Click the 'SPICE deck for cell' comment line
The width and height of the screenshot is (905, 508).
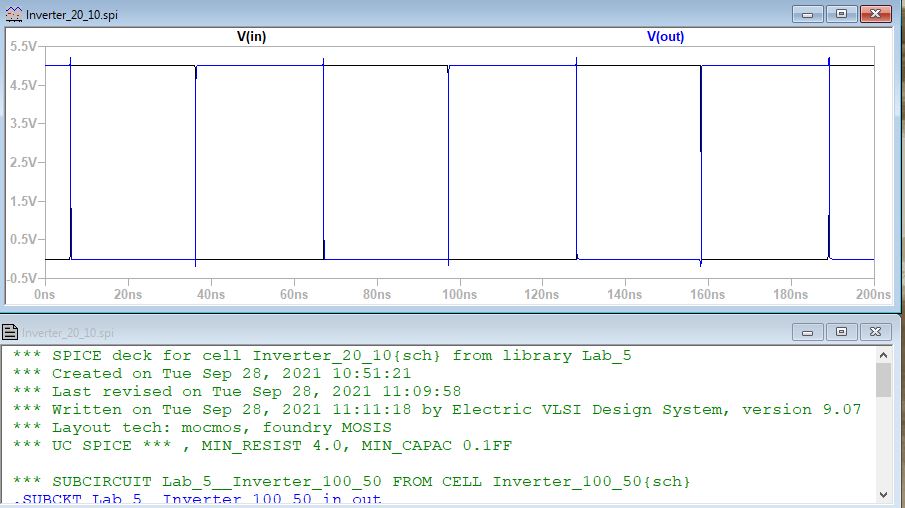point(322,356)
